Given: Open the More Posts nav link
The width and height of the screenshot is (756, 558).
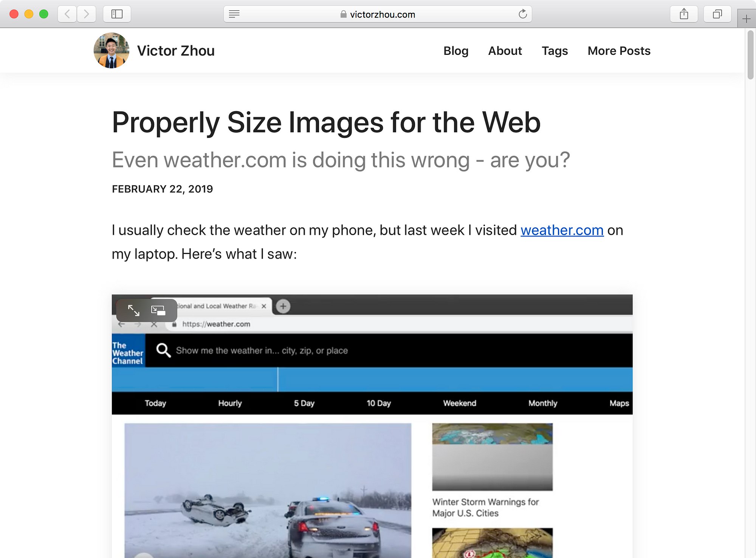Looking at the screenshot, I should coord(619,51).
